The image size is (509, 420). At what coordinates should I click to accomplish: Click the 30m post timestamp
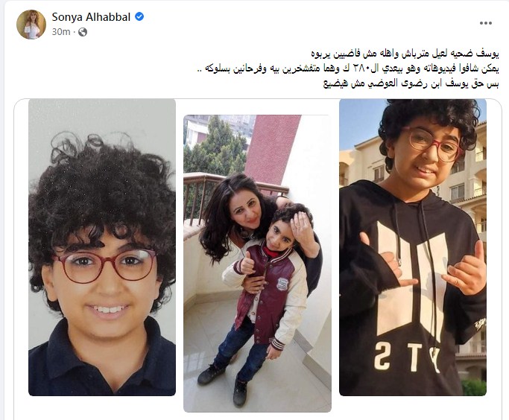coord(61,32)
